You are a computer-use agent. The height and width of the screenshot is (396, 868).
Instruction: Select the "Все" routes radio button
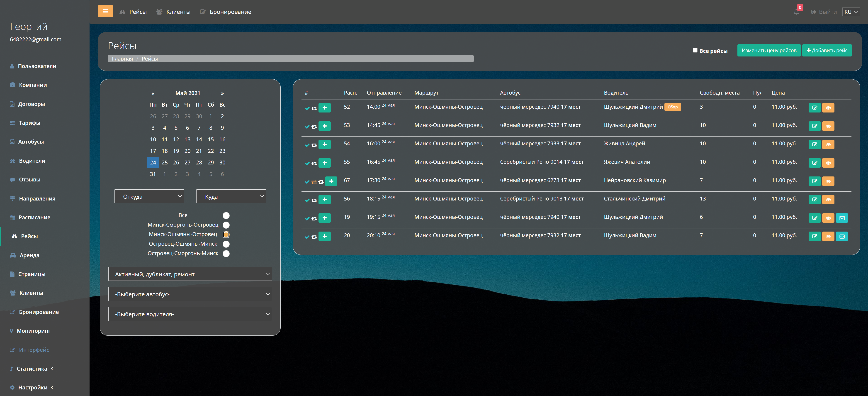coord(226,215)
